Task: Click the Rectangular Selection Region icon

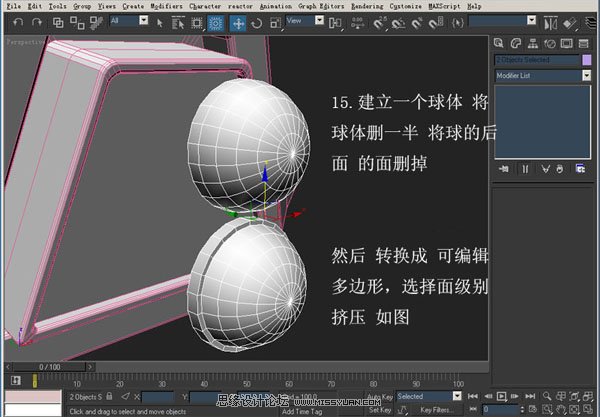Action: click(x=197, y=23)
